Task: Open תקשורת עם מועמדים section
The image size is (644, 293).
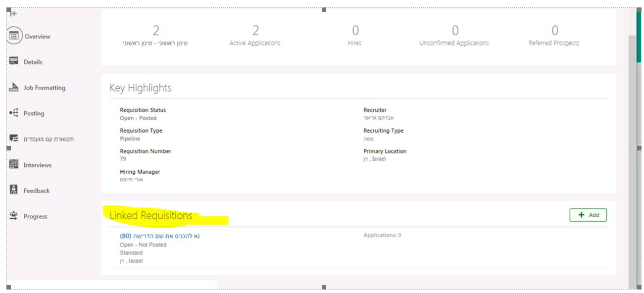Action: coord(49,139)
